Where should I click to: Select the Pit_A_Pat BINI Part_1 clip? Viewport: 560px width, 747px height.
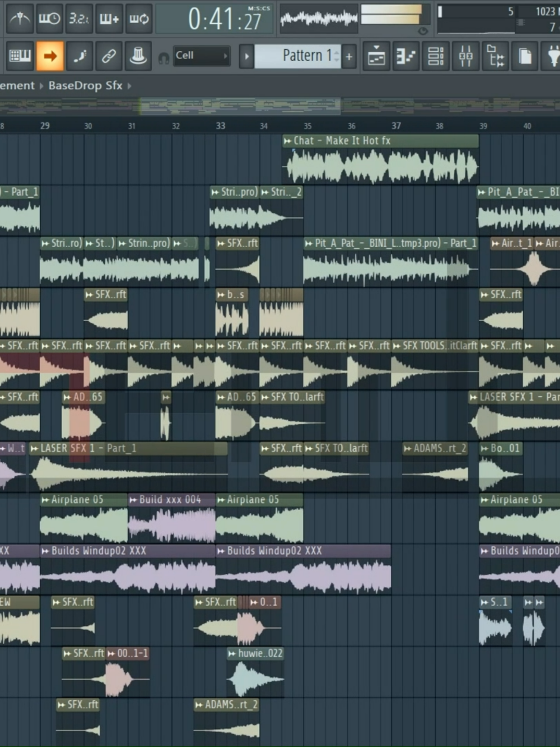tap(391, 261)
